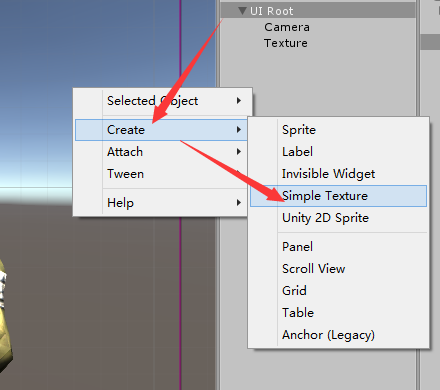This screenshot has height=390, width=440.
Task: Select Texture in the hierarchy
Action: point(286,43)
